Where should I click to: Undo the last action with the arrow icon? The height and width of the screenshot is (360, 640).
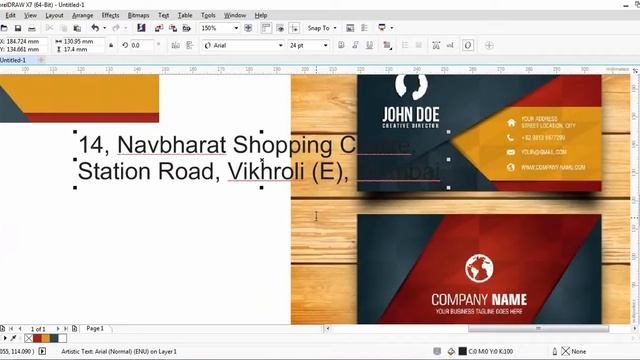95,28
